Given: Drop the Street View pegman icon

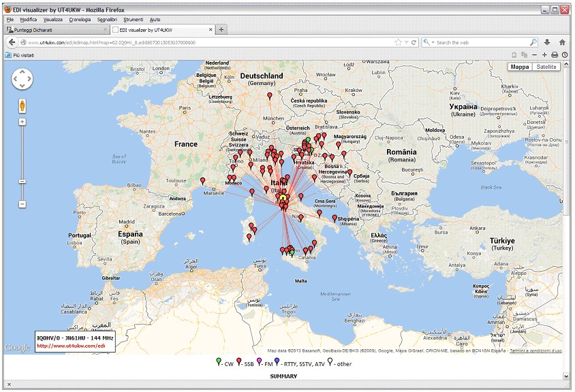Looking at the screenshot, I should pyautogui.click(x=22, y=106).
